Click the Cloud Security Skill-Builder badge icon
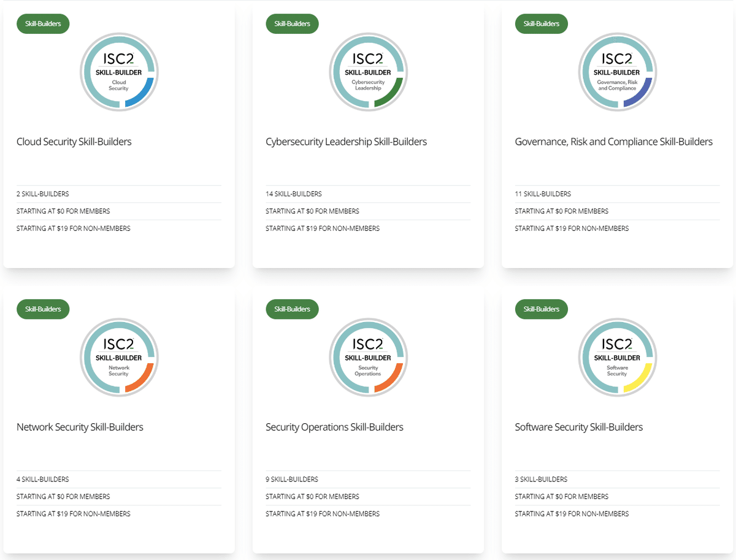Image resolution: width=736 pixels, height=560 pixels. (x=119, y=72)
